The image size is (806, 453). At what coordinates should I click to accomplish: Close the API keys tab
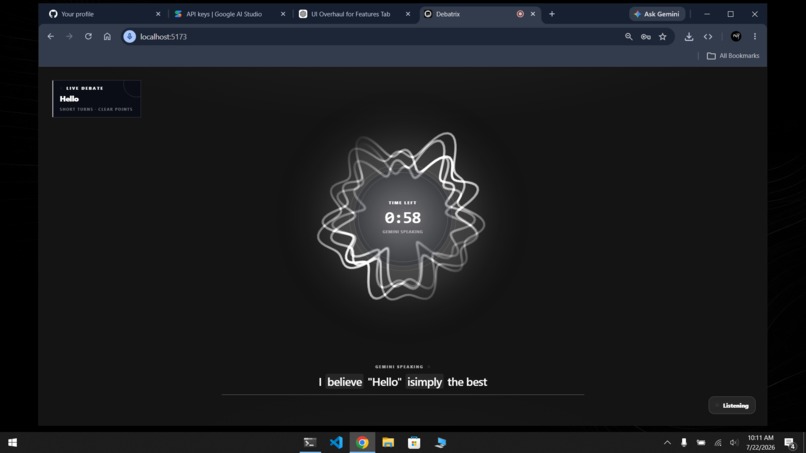coord(283,14)
